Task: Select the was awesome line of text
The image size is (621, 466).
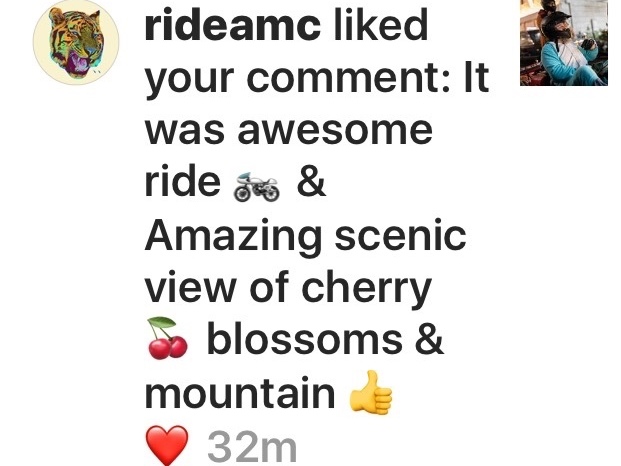Action: [x=289, y=131]
